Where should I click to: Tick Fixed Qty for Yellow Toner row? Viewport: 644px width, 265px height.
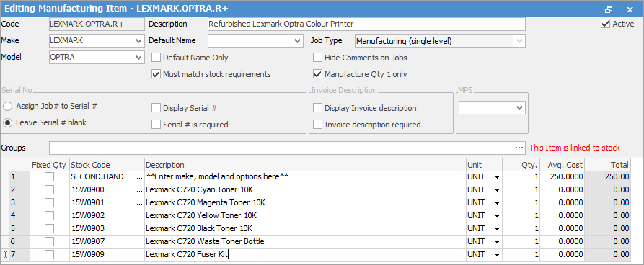(49, 215)
